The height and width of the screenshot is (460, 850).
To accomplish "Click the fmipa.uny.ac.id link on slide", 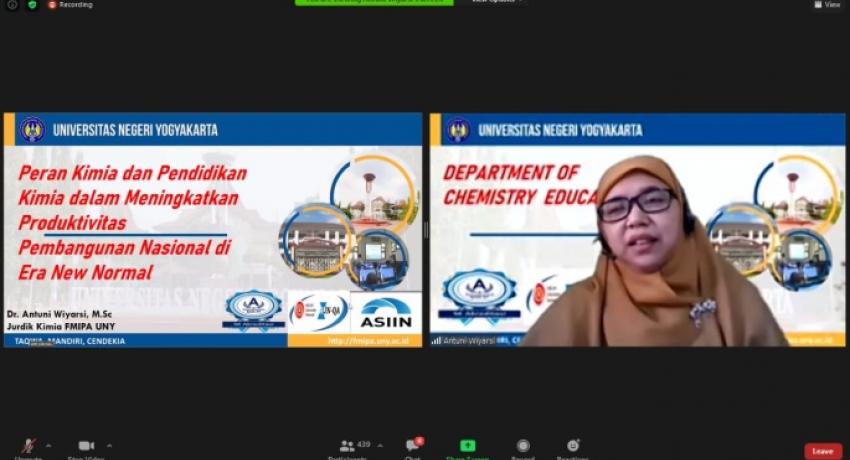I will (368, 341).
